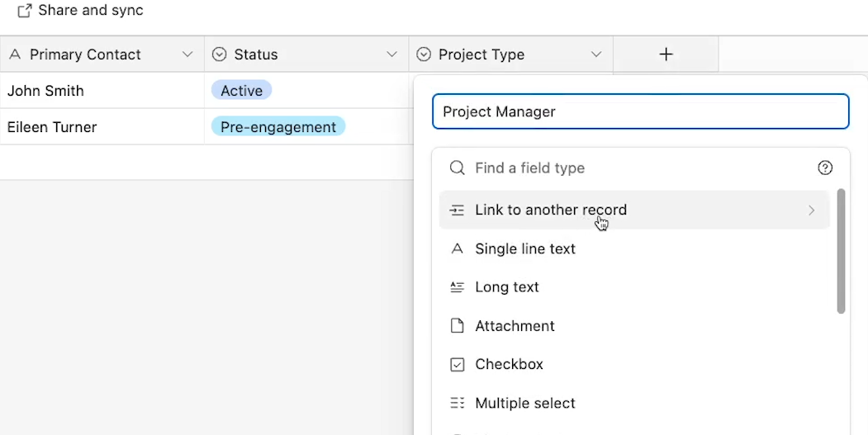The width and height of the screenshot is (868, 435).
Task: Open Project Type column dropdown arrow
Action: (596, 54)
